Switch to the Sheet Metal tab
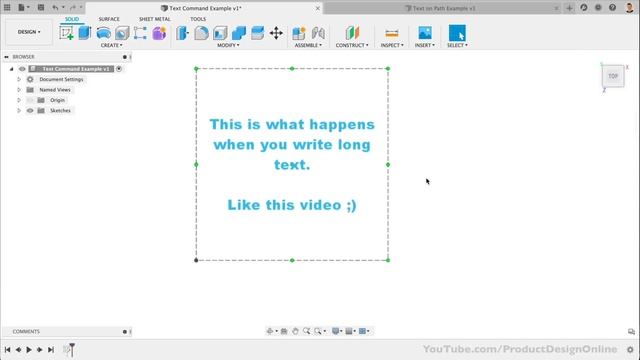Screen dimensions: 640x360 pyautogui.click(x=155, y=19)
